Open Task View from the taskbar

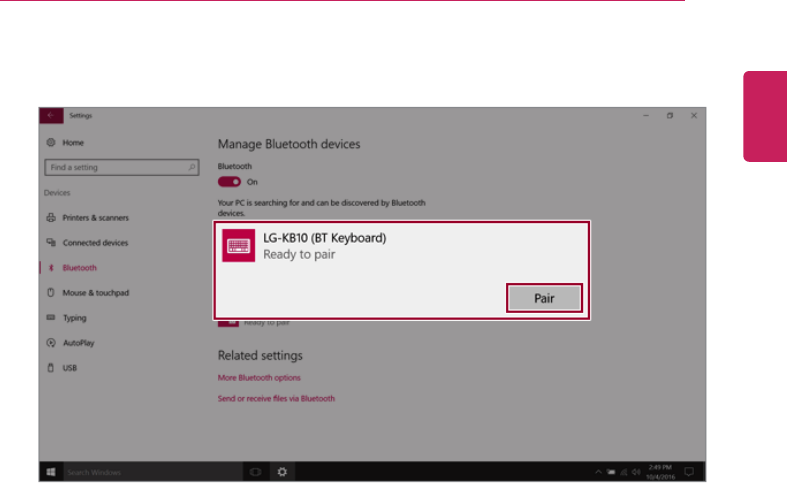pos(255,472)
